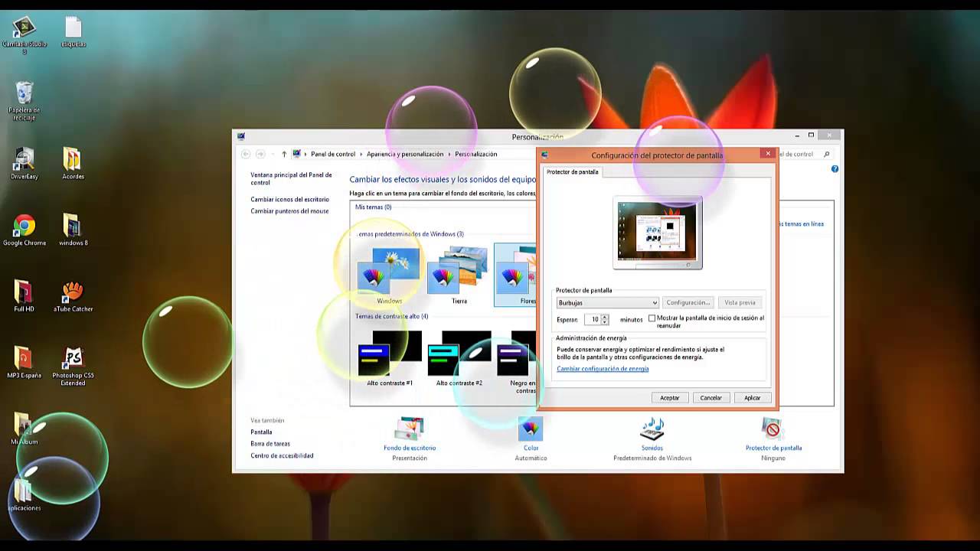The width and height of the screenshot is (980, 551).
Task: Expand the arrow after Panel de control breadcrumb
Action: point(361,154)
